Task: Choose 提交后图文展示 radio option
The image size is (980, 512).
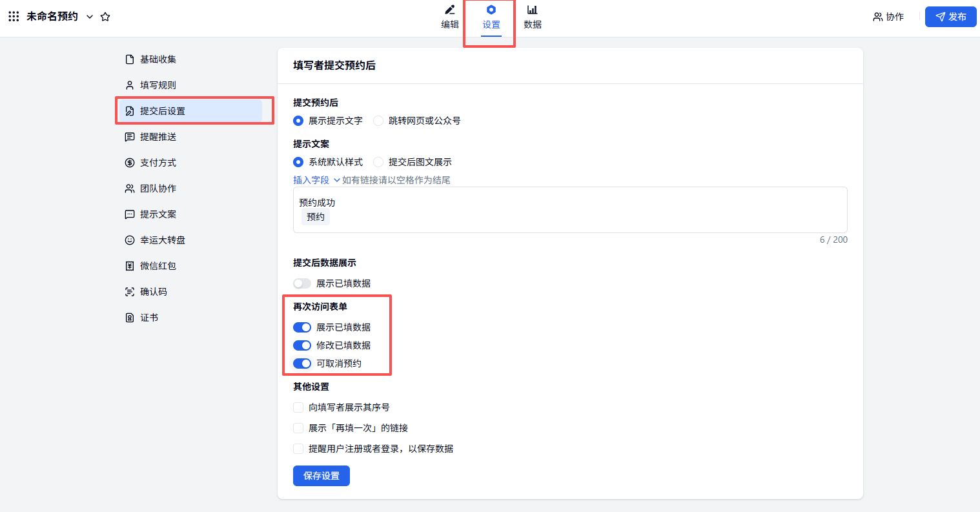Action: (x=378, y=162)
